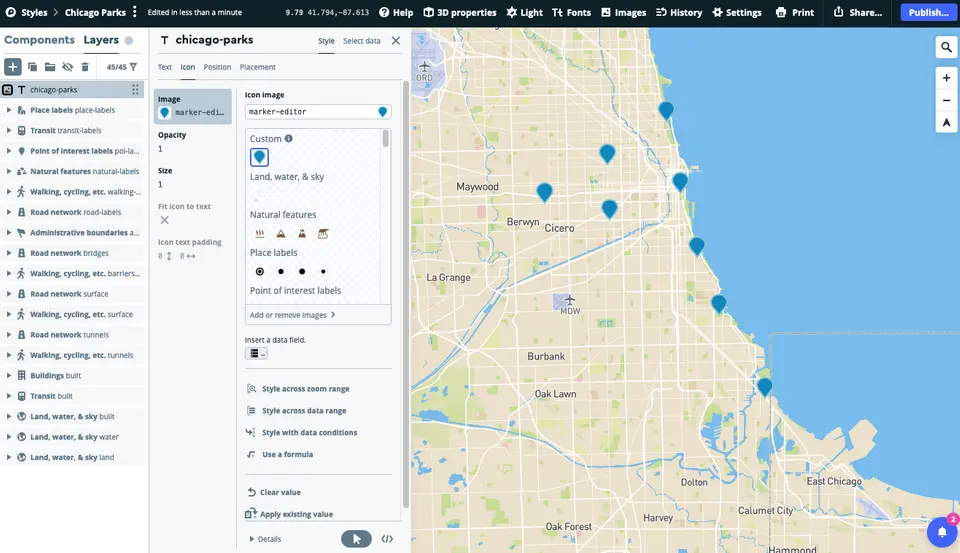Screen dimensions: 960x553
Task: Group layers using the folder icon
Action: pyautogui.click(x=50, y=67)
